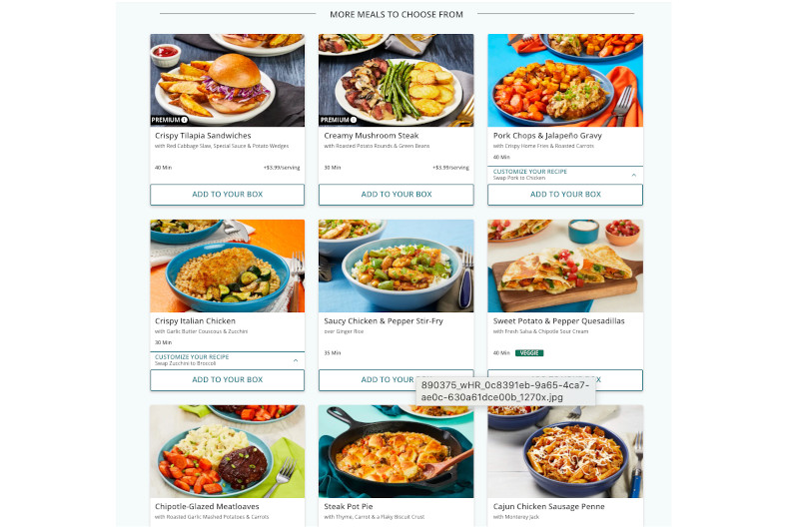The height and width of the screenshot is (532, 799).
Task: Click the Veggie tag on Quesadillas
Action: 529,352
